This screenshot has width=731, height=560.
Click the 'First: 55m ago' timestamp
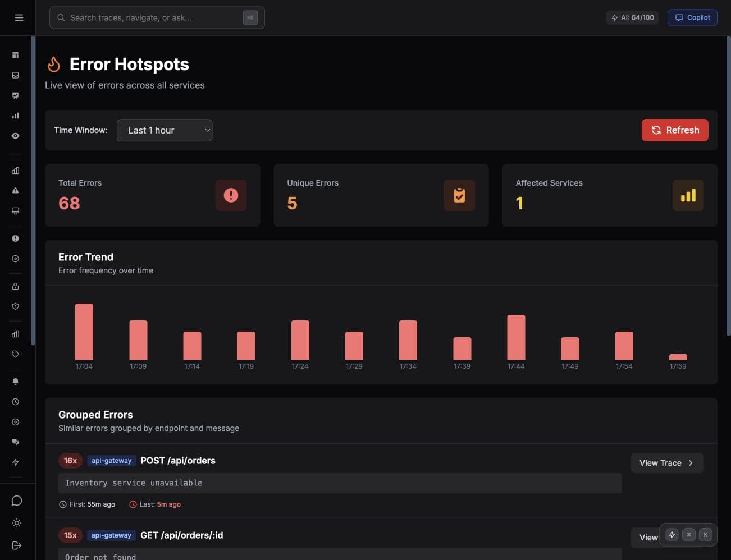pyautogui.click(x=87, y=504)
